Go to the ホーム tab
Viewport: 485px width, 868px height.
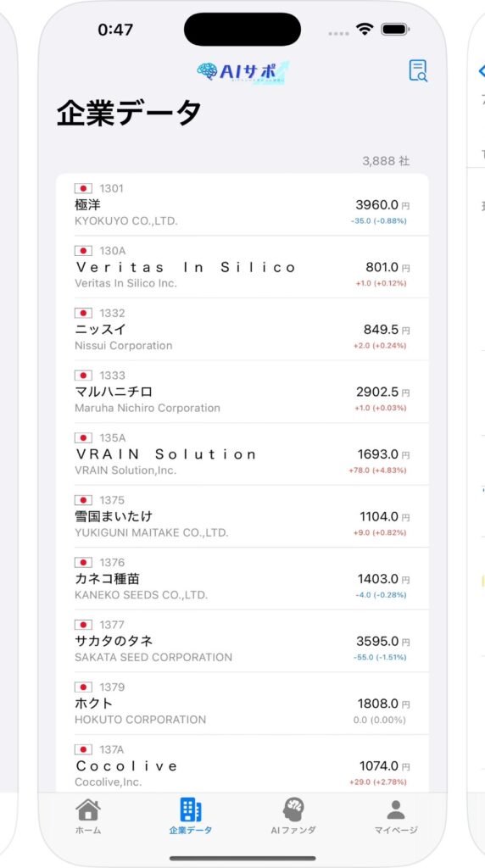[x=88, y=816]
